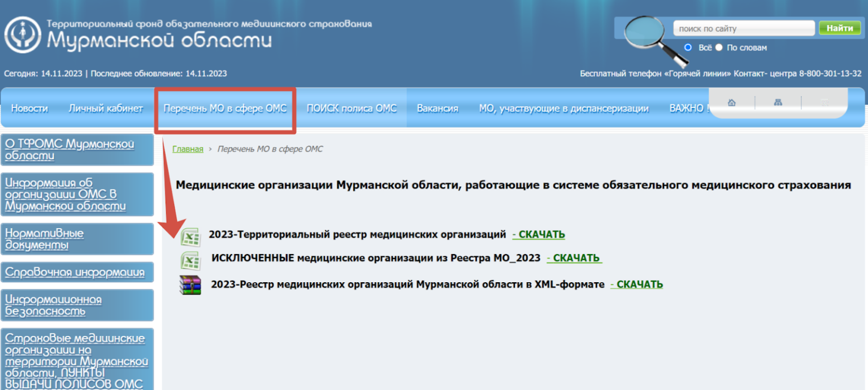The image size is (868, 390).
Task: Click the faded mail icon beside sitemap
Action: [824, 103]
